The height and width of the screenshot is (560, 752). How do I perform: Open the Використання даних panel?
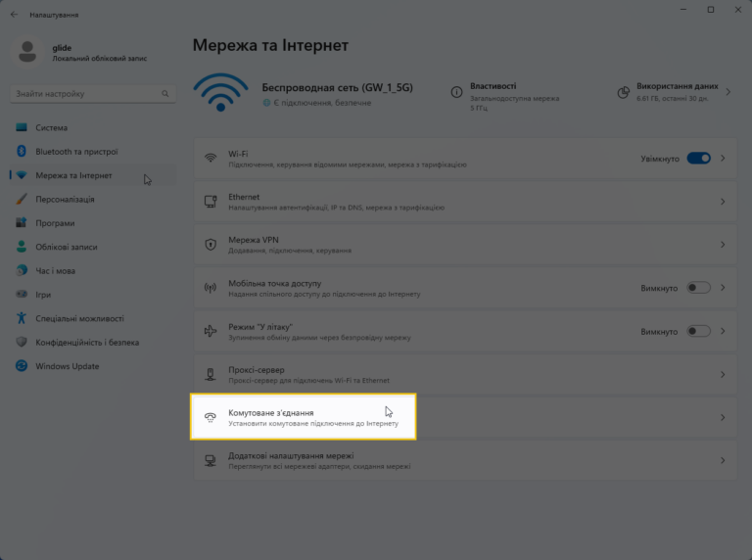pyautogui.click(x=676, y=92)
